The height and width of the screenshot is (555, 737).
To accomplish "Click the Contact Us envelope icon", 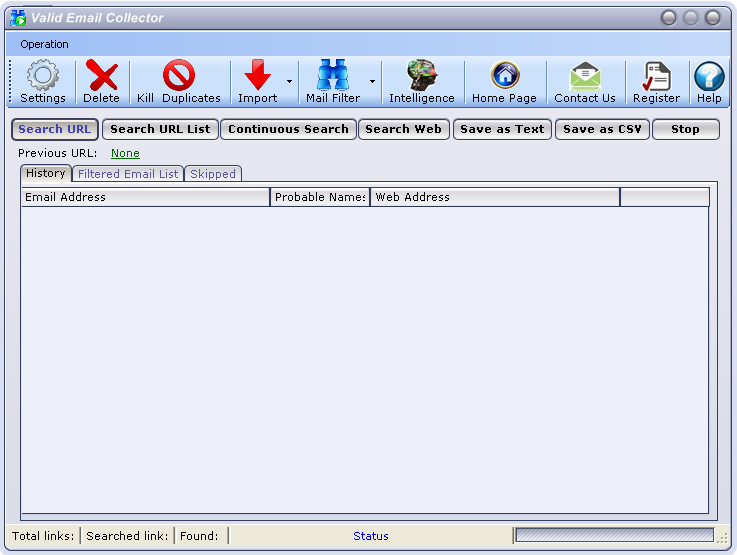I will click(x=585, y=76).
